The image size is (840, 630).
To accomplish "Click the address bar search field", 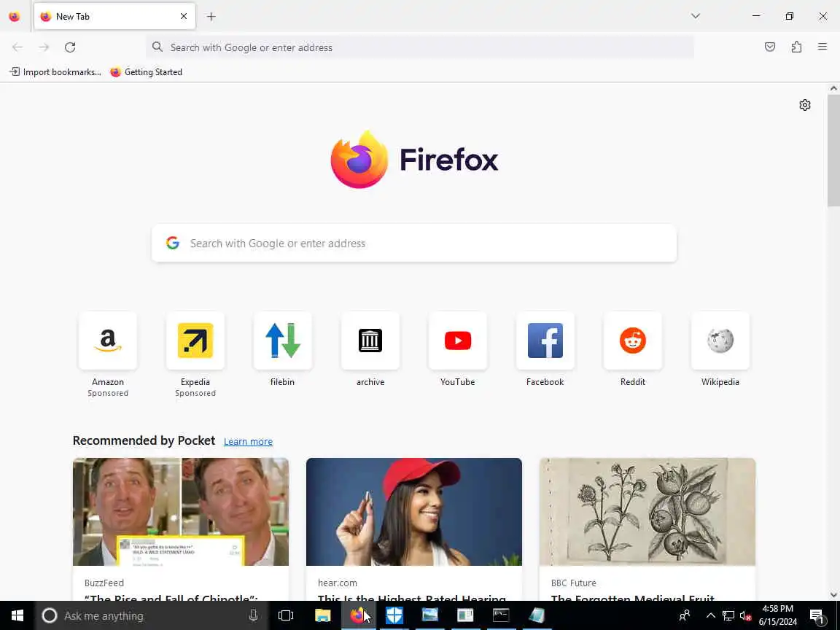I will [x=420, y=47].
